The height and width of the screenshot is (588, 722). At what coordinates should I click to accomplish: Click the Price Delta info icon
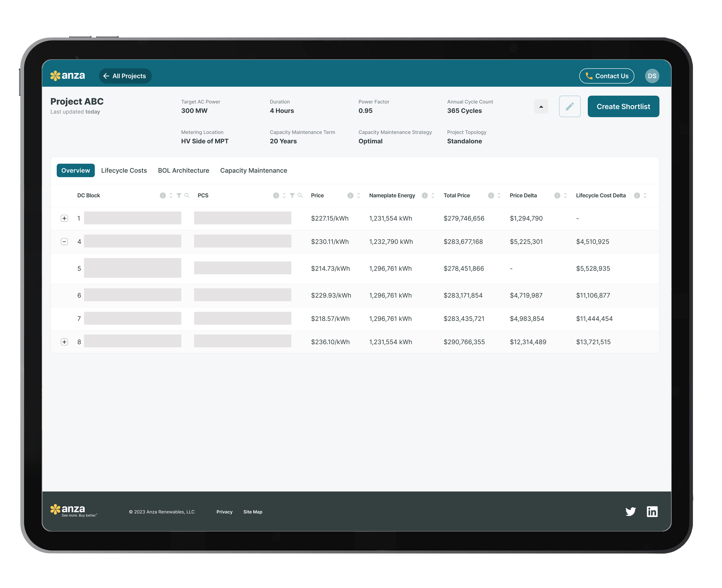[x=557, y=196]
